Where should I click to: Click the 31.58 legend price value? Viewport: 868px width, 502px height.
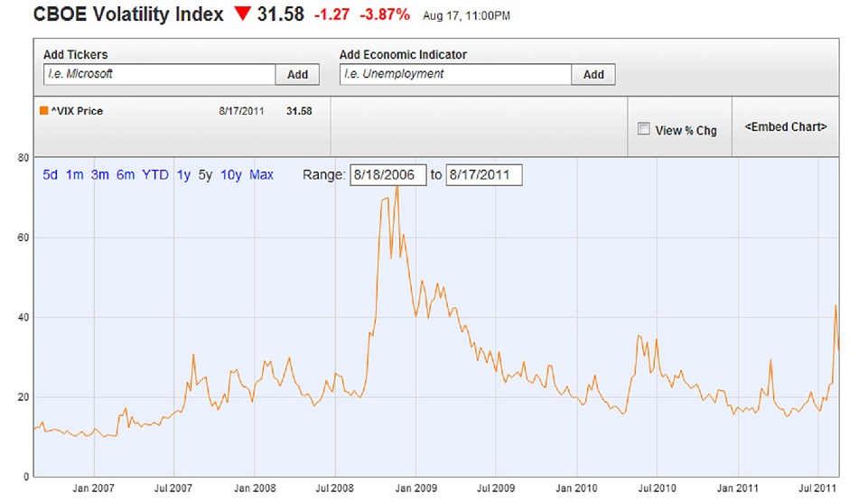tap(299, 111)
